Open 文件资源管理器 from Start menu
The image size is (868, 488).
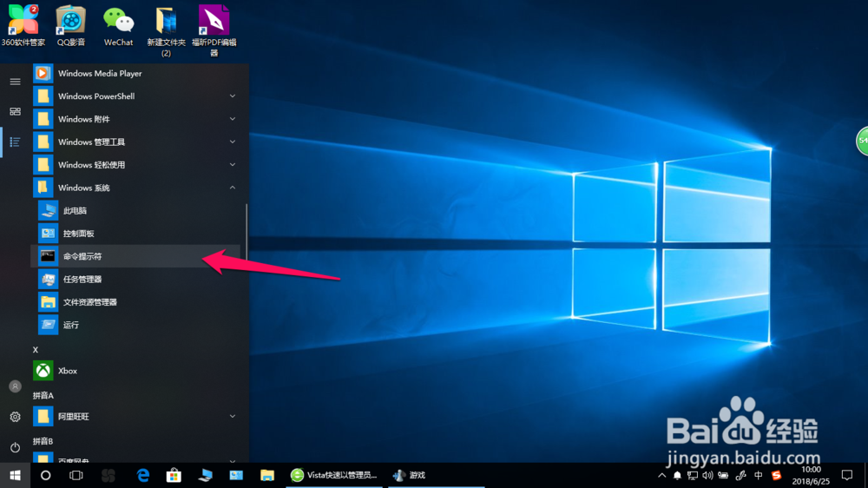click(135, 302)
